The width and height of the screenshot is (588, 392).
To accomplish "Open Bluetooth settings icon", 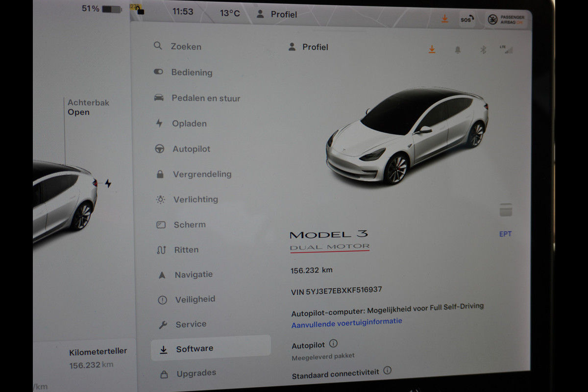I will (483, 49).
